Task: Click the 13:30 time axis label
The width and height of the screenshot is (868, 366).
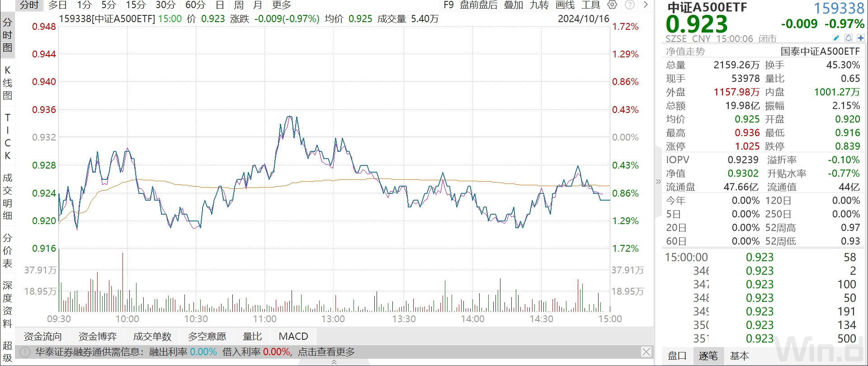Action: [x=404, y=319]
